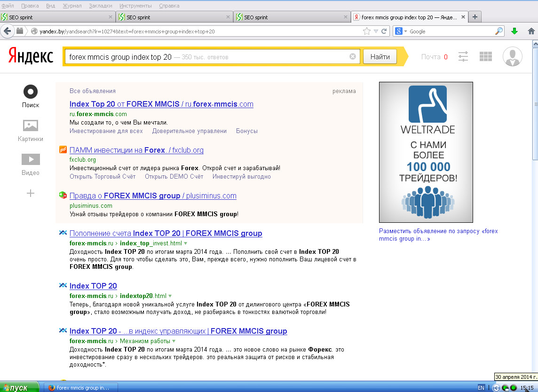Close the active Yandex results tab

click(x=463, y=17)
